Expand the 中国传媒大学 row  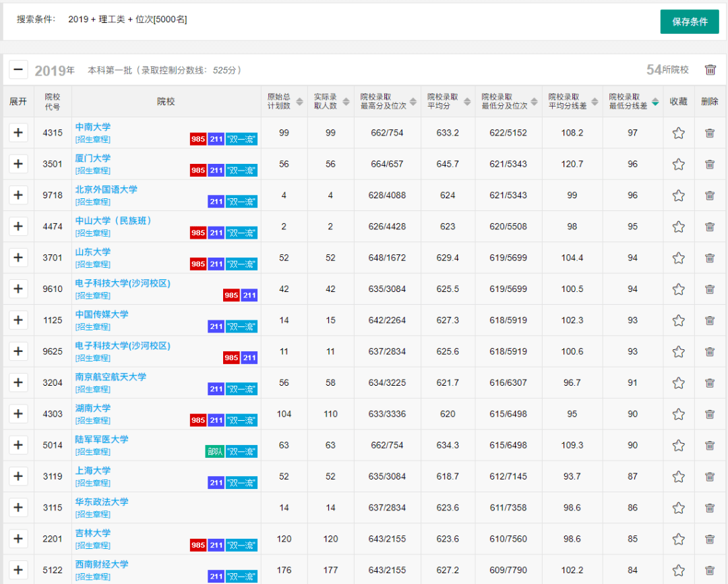pos(18,320)
